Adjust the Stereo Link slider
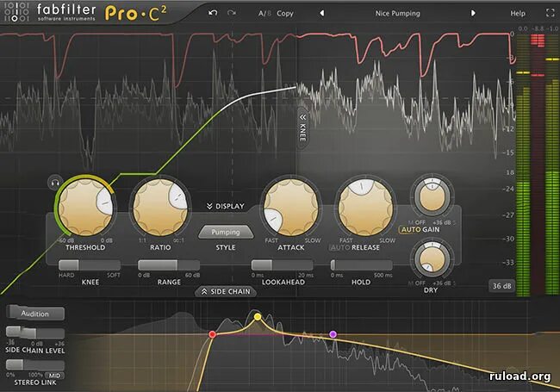The height and width of the screenshot is (392, 560). pyautogui.click(x=35, y=365)
